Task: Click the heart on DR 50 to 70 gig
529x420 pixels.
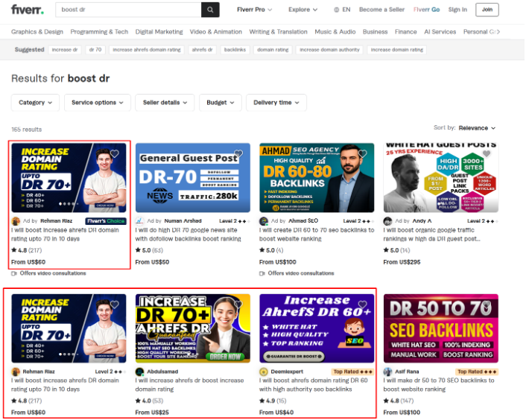Action: [486, 305]
